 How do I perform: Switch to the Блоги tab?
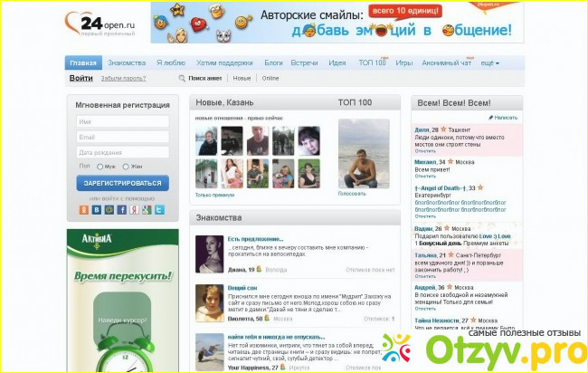[273, 63]
